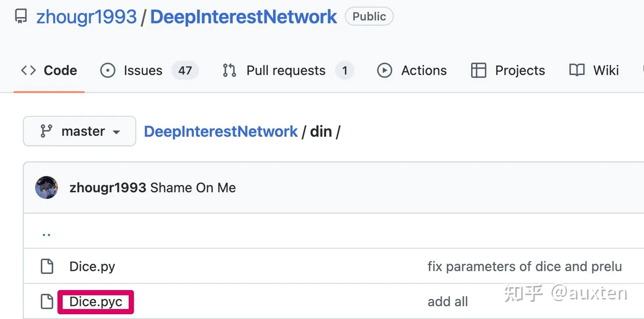Expand the dropdown arrow next to master
Screen dimensions: 644x319
(x=116, y=132)
